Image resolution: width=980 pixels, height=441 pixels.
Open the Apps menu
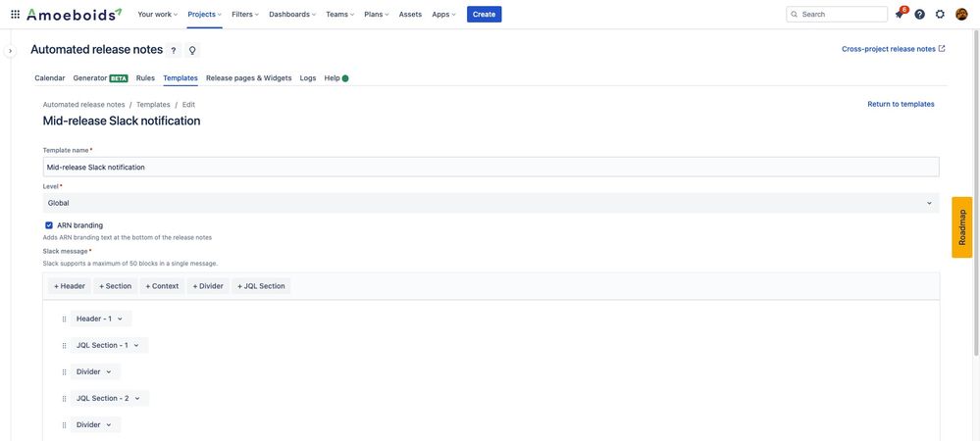tap(443, 14)
